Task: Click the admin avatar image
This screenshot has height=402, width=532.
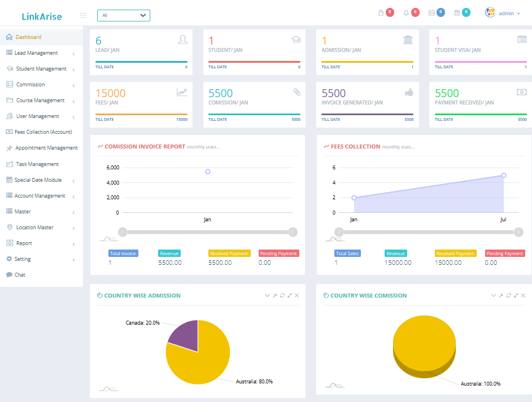Action: (489, 12)
